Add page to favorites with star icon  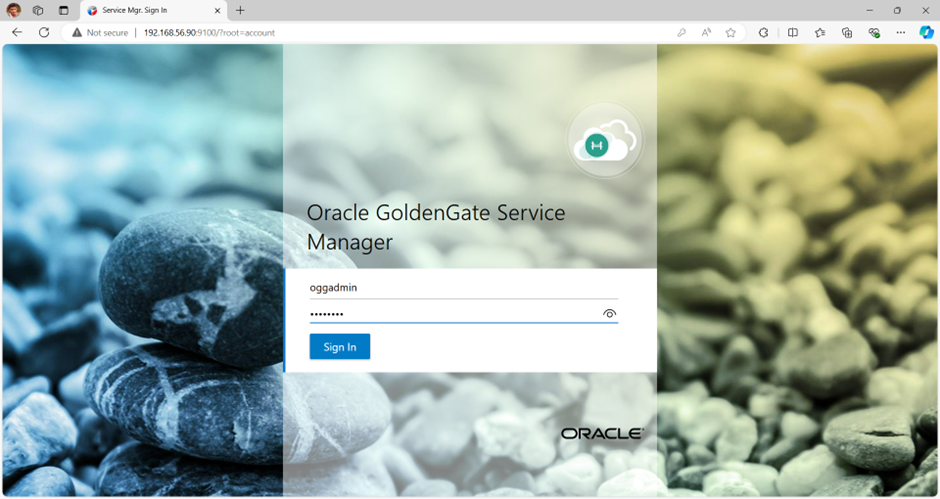click(x=730, y=33)
